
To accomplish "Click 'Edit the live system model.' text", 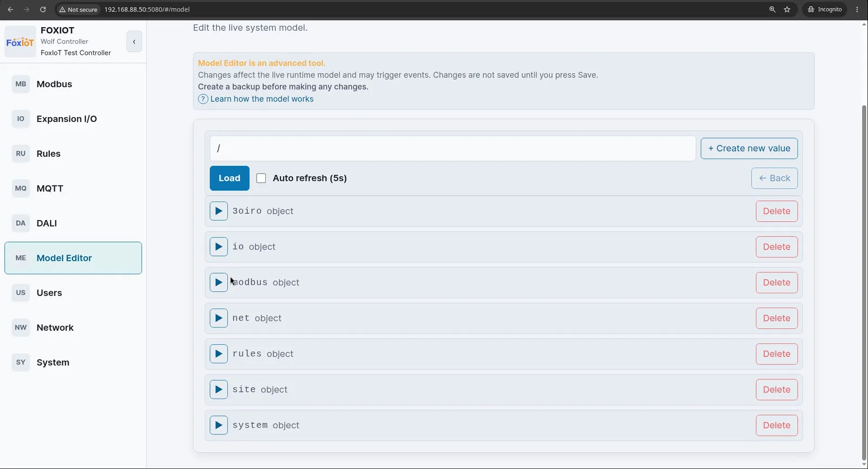I will click(x=250, y=28).
